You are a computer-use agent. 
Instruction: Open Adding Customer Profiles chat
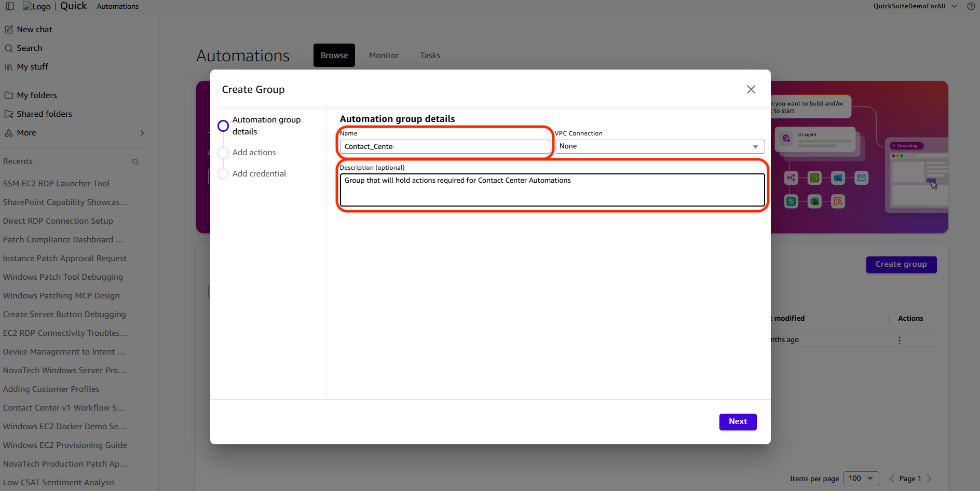point(51,389)
